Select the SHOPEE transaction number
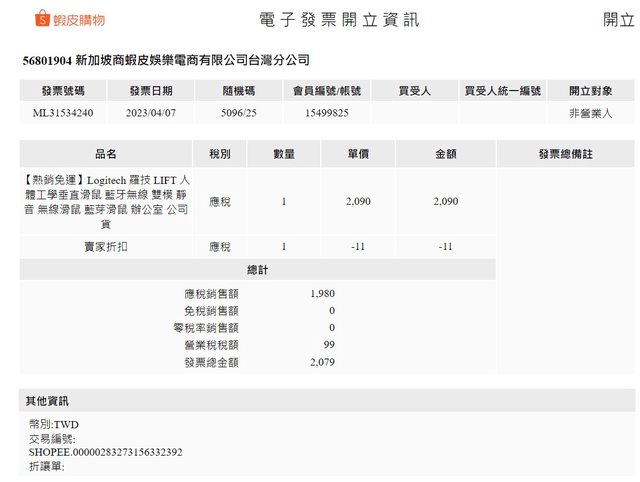Viewport: 640px width, 482px height. coord(105,452)
